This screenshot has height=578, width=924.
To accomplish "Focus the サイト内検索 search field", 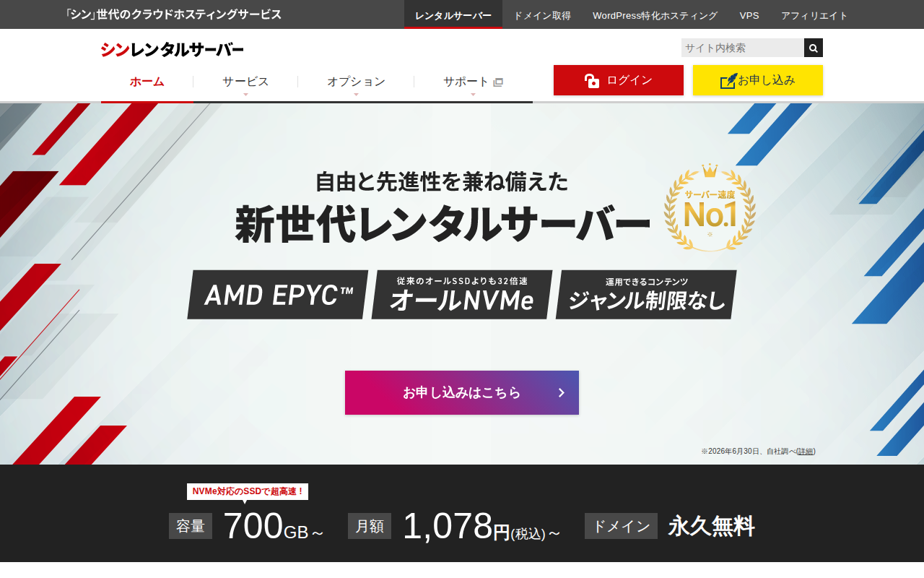I will [743, 48].
